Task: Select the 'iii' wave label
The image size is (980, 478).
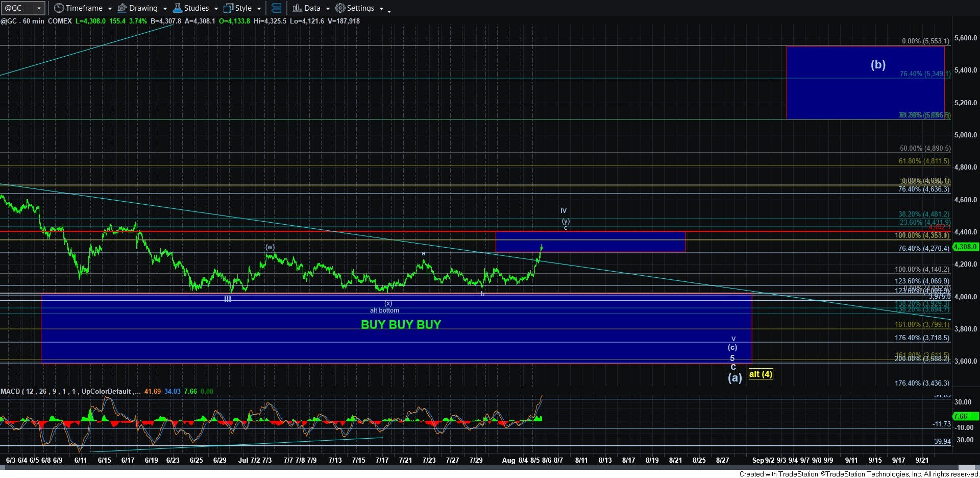Action: click(x=228, y=299)
